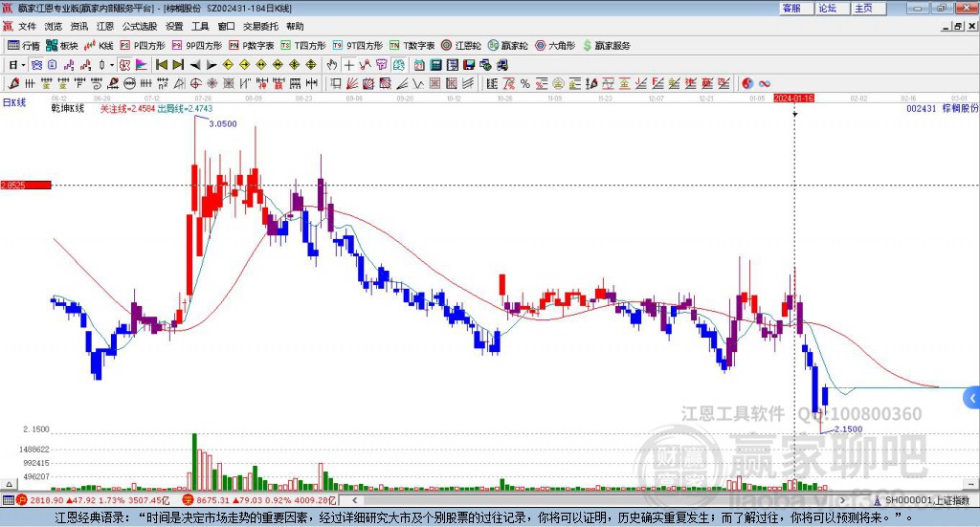The image size is (980, 527).
Task: Open the 设置 menu
Action: (174, 26)
